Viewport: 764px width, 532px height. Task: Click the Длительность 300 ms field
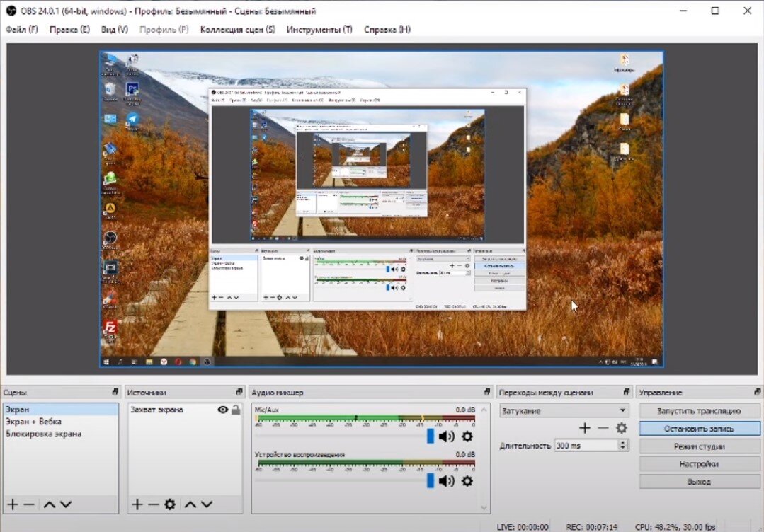(x=586, y=446)
